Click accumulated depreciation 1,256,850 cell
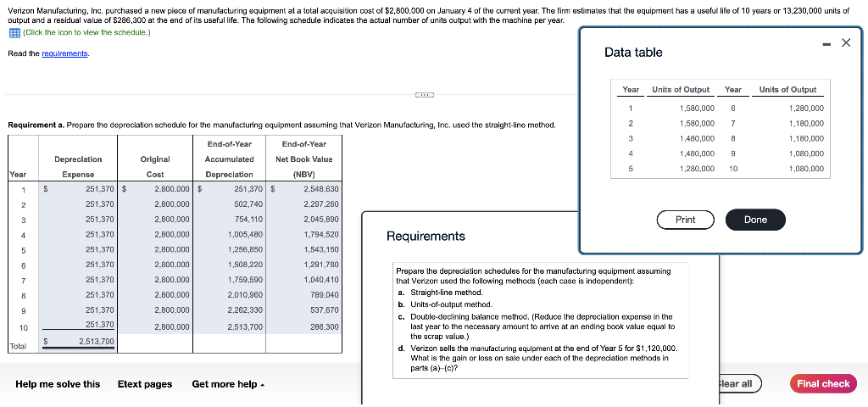This screenshot has height=407, width=868. pos(230,250)
